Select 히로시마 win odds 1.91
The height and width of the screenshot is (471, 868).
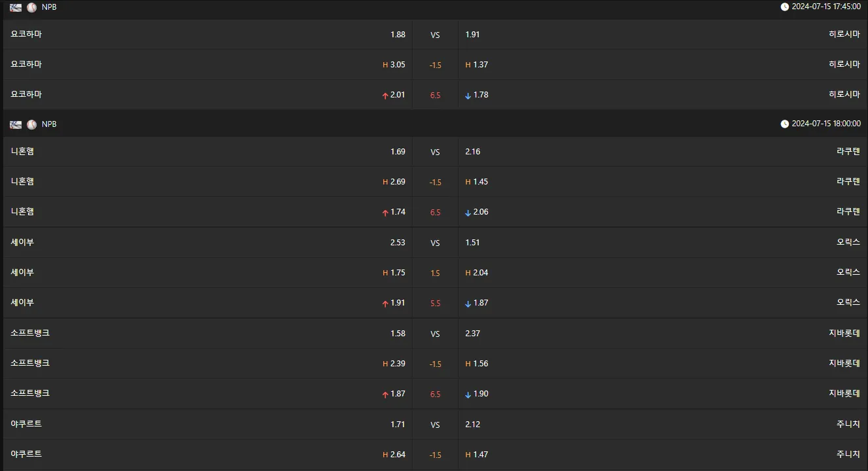click(x=472, y=35)
